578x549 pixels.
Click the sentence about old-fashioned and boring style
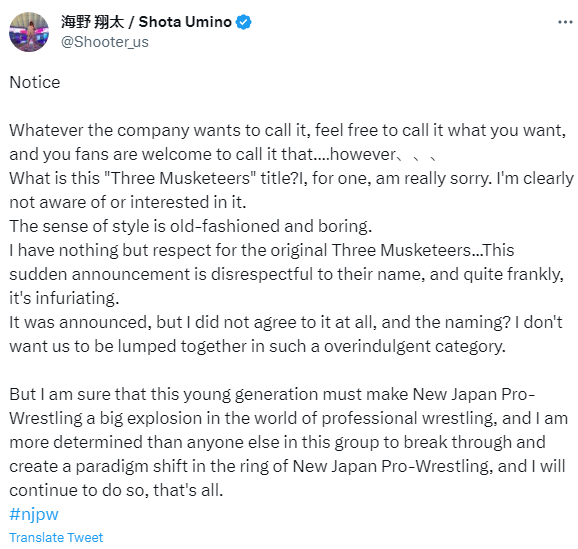coord(191,226)
